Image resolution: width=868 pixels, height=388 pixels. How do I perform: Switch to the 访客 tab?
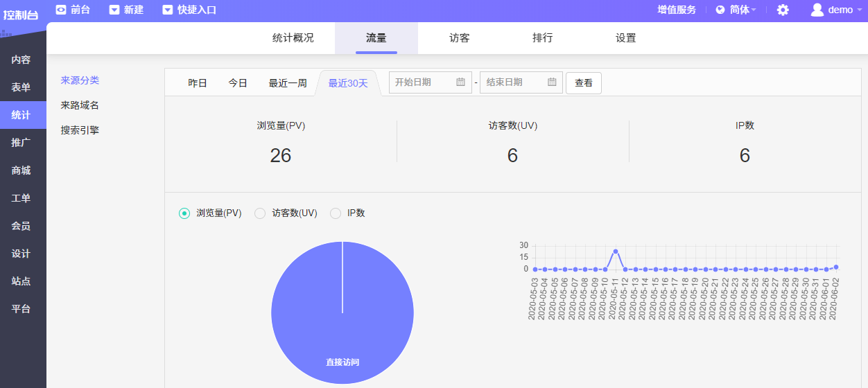(x=459, y=38)
